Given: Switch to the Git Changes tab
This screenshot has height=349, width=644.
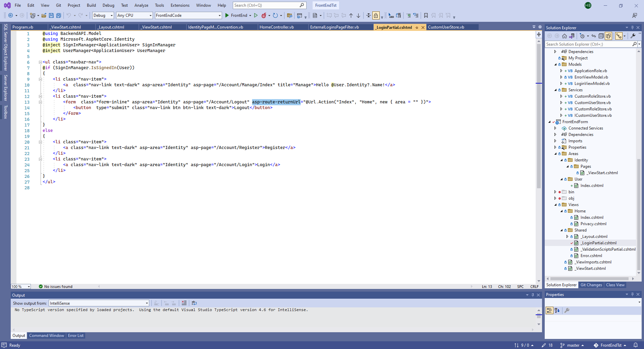Looking at the screenshot, I should (591, 285).
